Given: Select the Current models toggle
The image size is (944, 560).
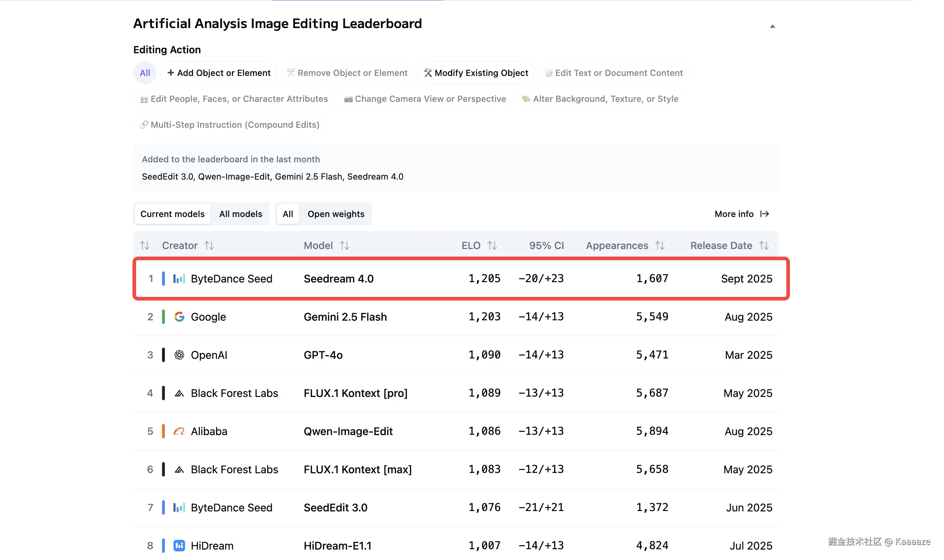Looking at the screenshot, I should 172,214.
